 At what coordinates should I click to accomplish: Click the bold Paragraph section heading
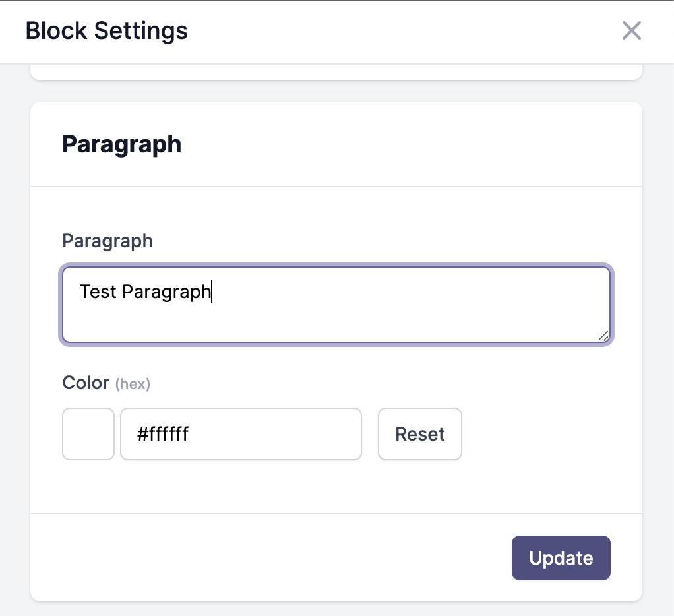121,144
